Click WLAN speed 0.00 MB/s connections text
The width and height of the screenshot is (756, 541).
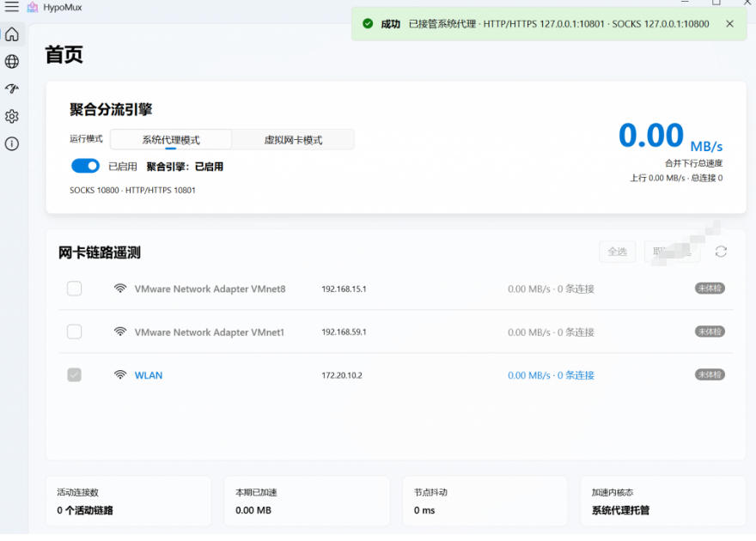click(x=551, y=375)
